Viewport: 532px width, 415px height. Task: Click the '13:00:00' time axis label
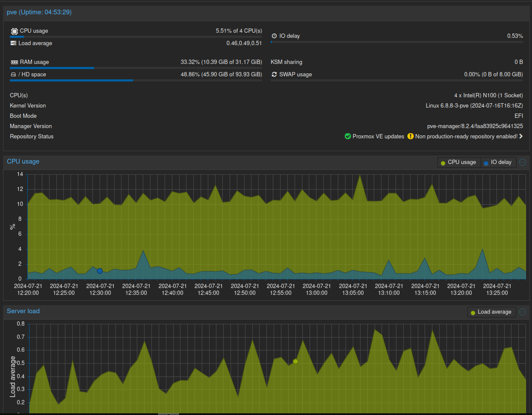pos(317,293)
